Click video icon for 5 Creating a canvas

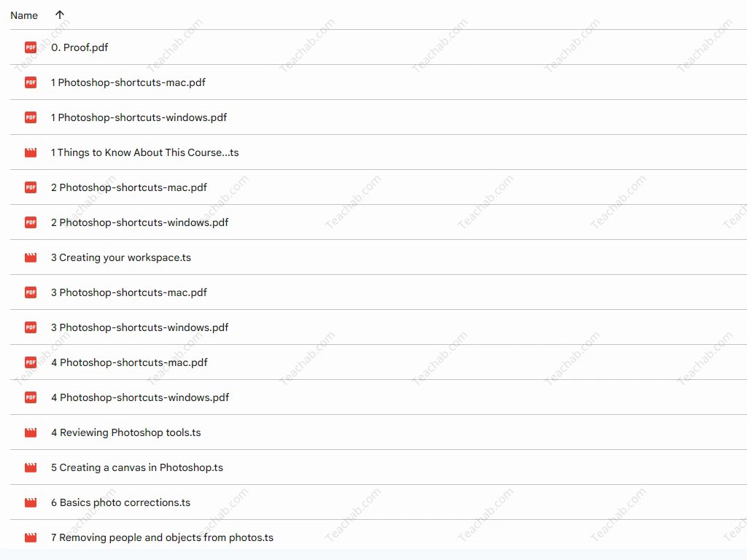(x=31, y=467)
